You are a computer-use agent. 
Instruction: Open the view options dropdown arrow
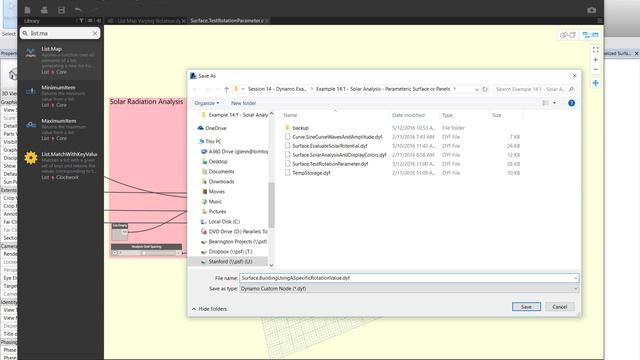[x=554, y=103]
